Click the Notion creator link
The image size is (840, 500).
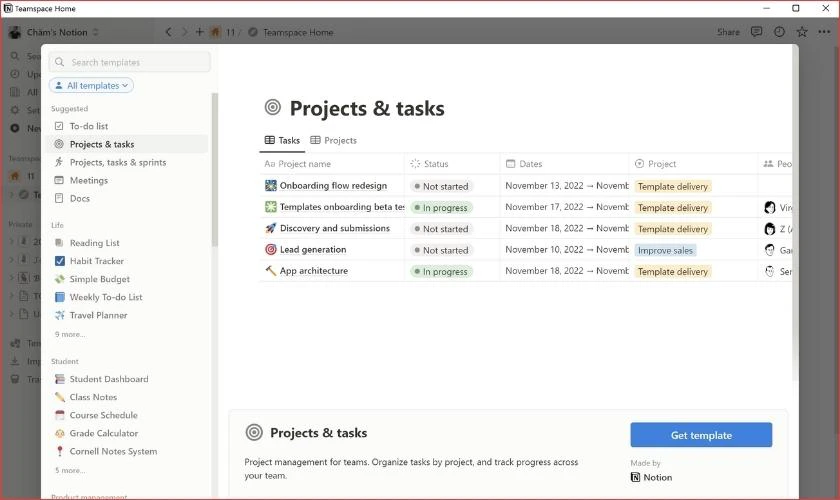(x=651, y=477)
